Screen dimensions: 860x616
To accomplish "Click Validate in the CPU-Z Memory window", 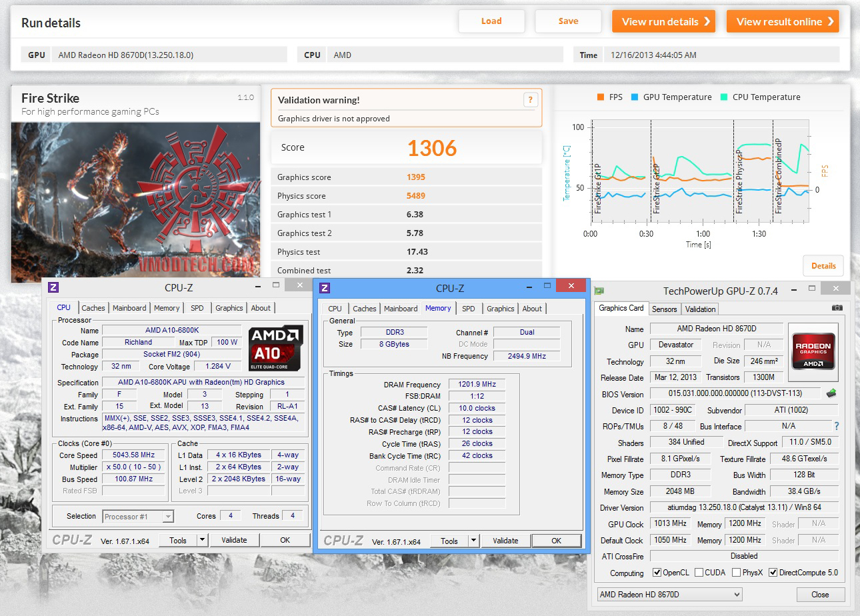I will point(505,541).
